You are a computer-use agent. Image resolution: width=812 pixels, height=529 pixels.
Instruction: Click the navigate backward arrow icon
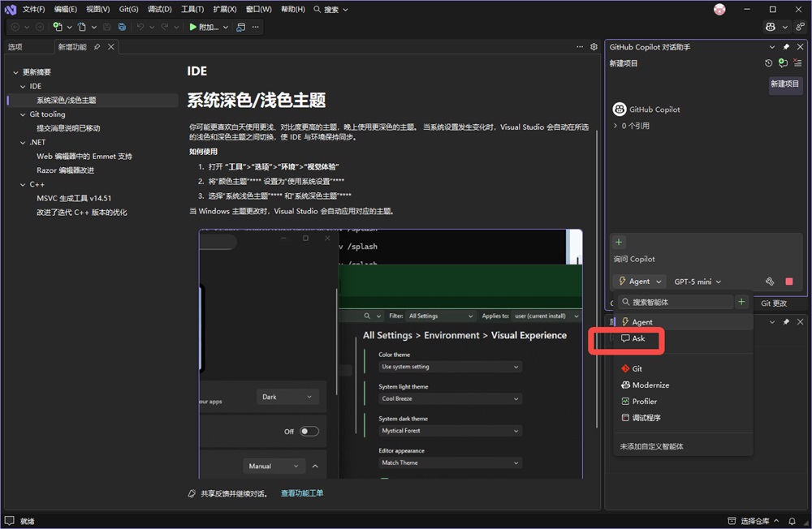pyautogui.click(x=15, y=27)
